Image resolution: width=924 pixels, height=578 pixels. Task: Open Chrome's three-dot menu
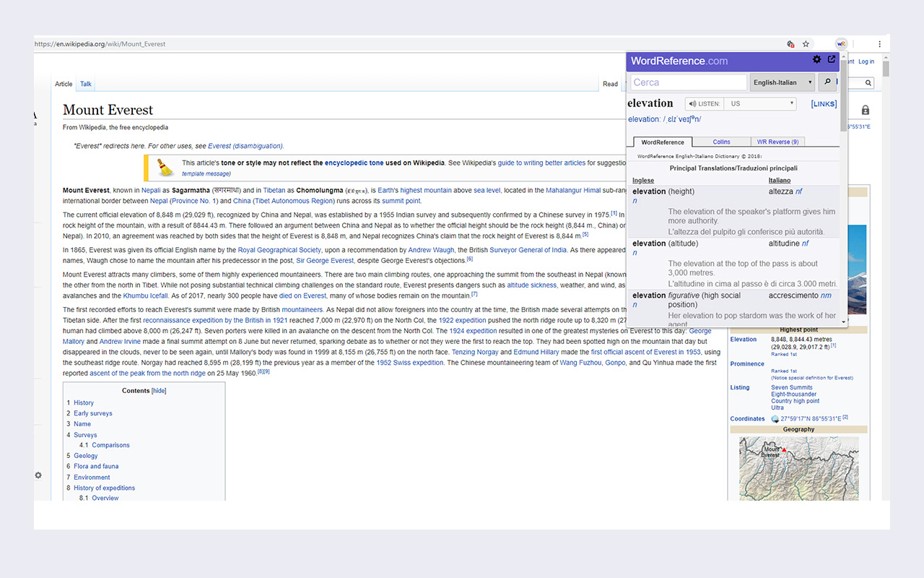click(879, 44)
